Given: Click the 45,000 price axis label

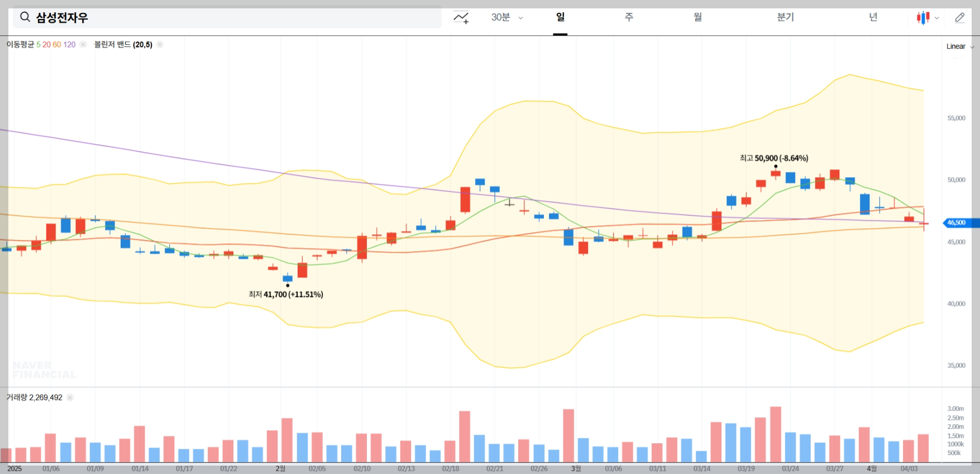Looking at the screenshot, I should [956, 242].
